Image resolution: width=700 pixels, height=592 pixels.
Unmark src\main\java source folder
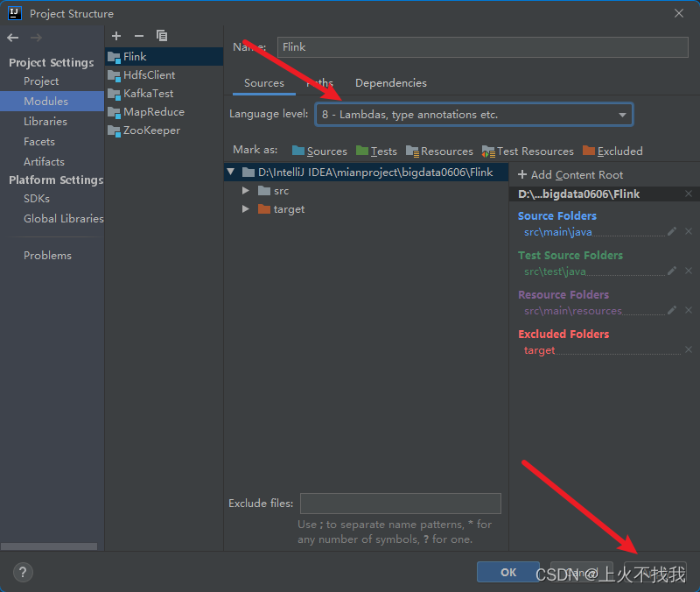(689, 231)
